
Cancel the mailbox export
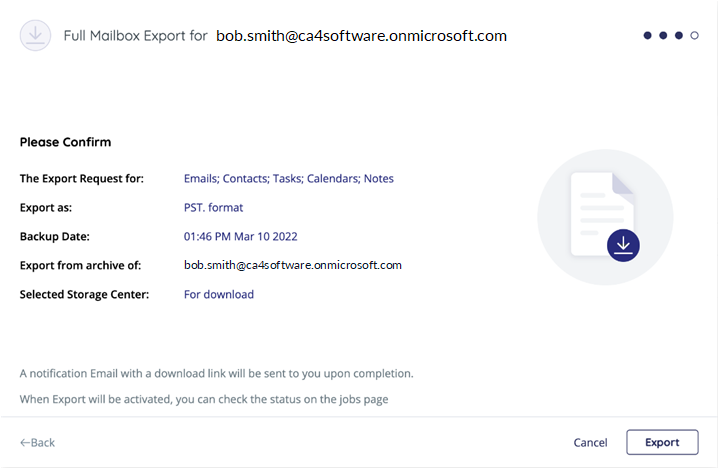pyautogui.click(x=590, y=442)
